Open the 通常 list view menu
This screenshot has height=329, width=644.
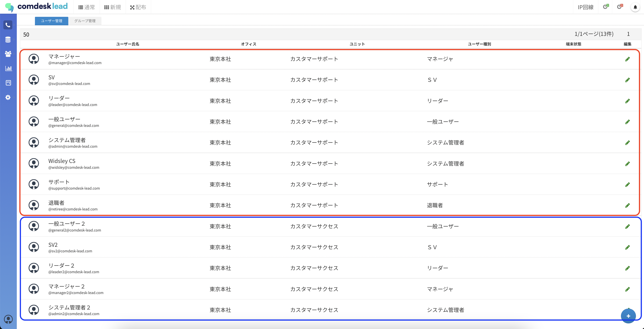[x=86, y=7]
